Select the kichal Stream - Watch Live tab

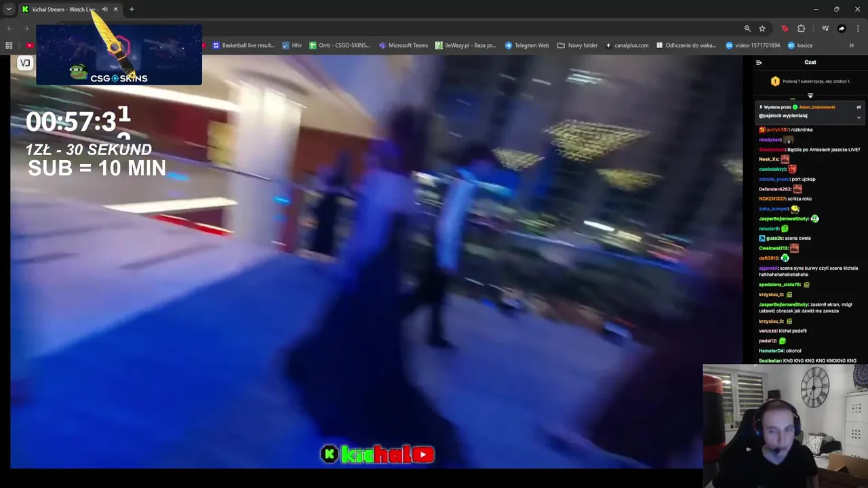pos(70,9)
